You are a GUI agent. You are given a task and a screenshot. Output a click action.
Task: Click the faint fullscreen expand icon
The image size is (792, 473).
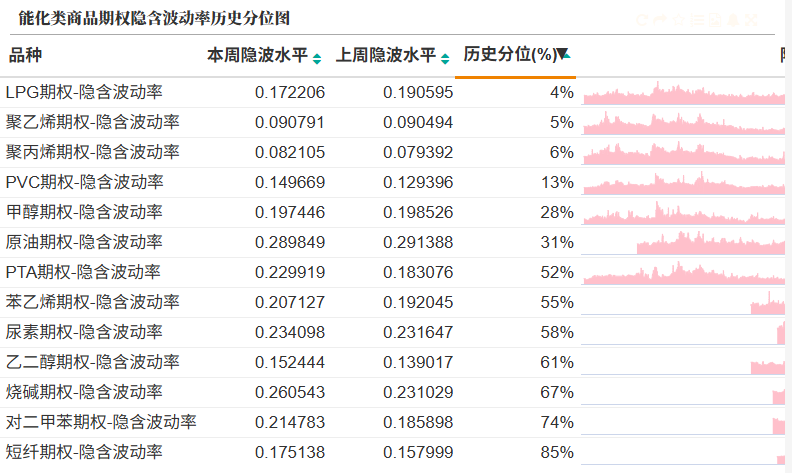[x=751, y=20]
